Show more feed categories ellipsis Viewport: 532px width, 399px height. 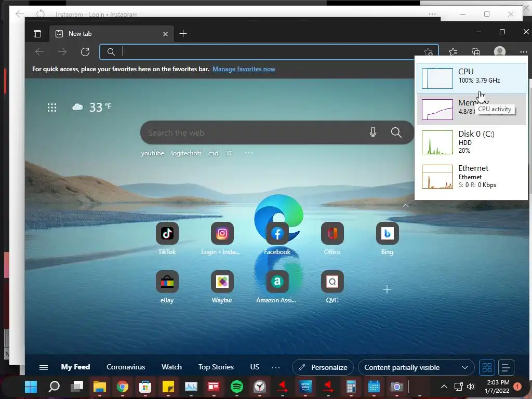click(x=276, y=367)
